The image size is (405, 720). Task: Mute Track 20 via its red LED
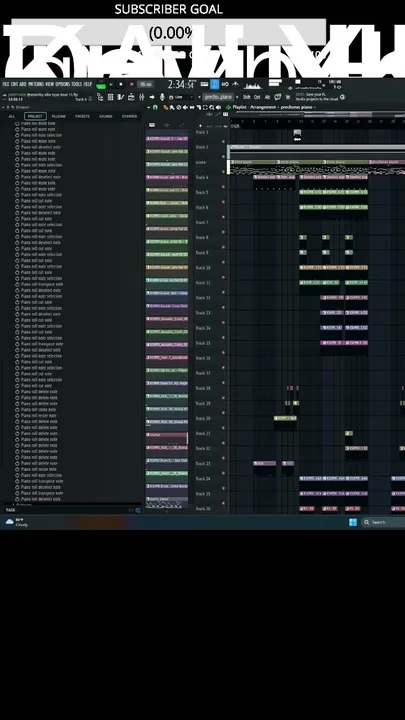[224, 428]
